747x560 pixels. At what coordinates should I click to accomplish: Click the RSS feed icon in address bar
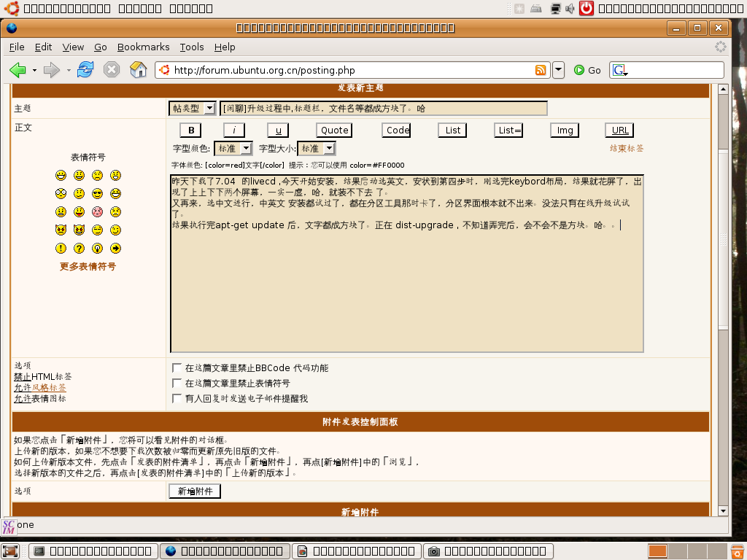click(x=541, y=70)
